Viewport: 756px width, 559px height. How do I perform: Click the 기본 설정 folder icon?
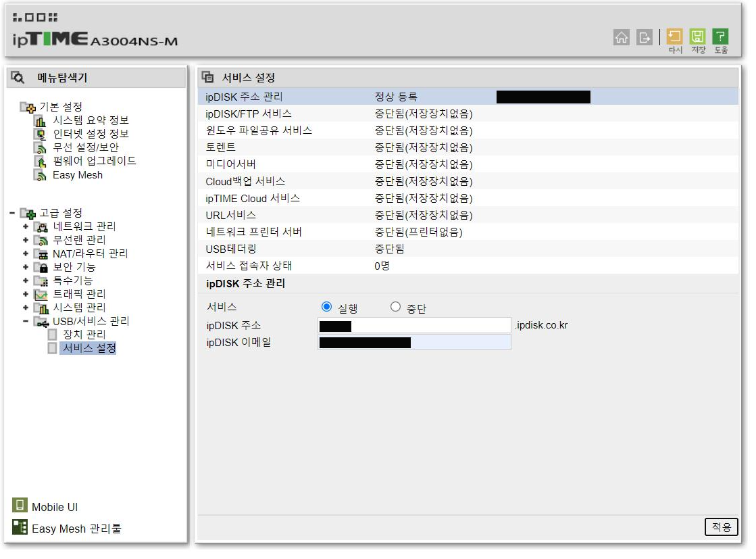[28, 107]
